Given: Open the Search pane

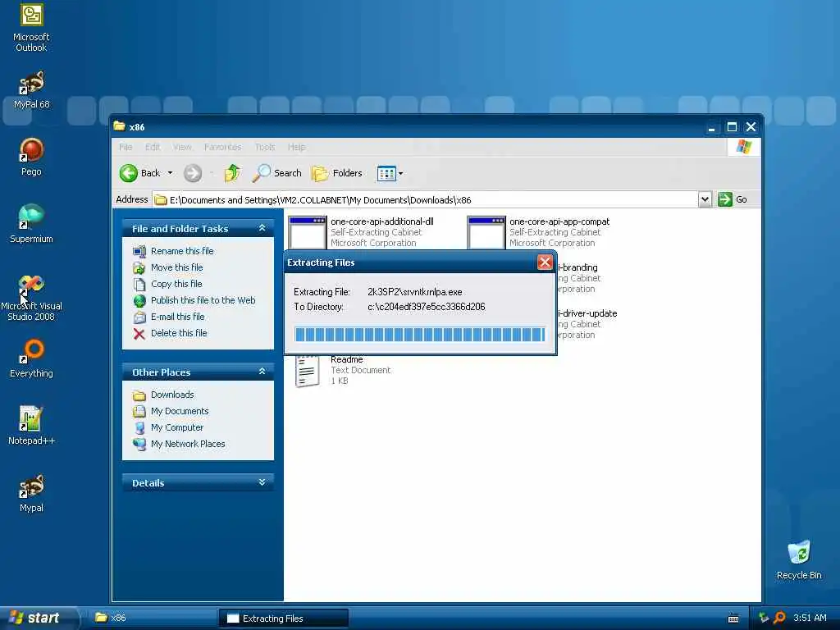Looking at the screenshot, I should pos(277,173).
